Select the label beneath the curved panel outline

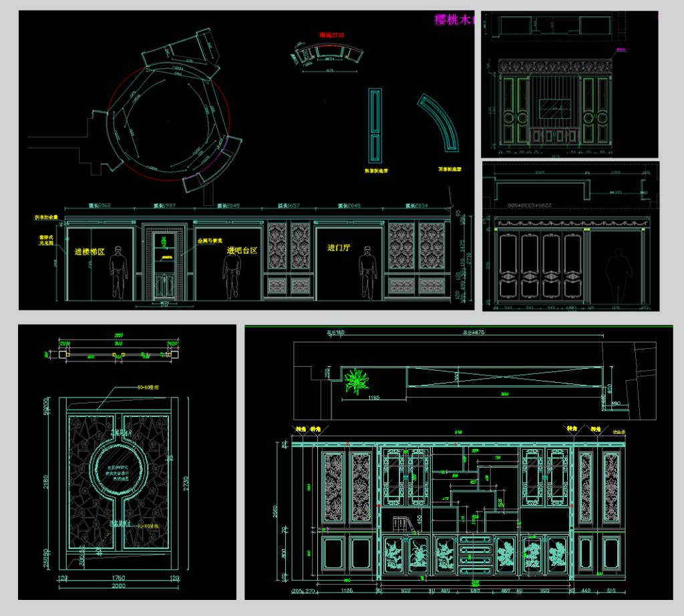450,169
